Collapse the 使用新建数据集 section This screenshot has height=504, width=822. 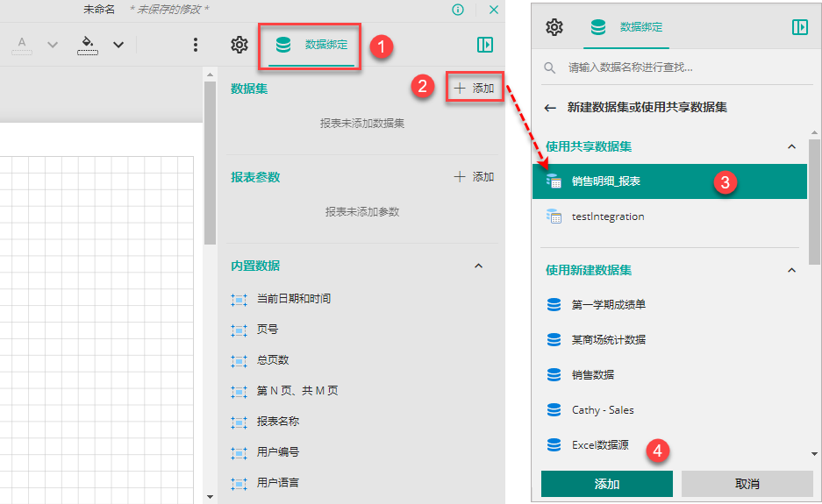791,270
